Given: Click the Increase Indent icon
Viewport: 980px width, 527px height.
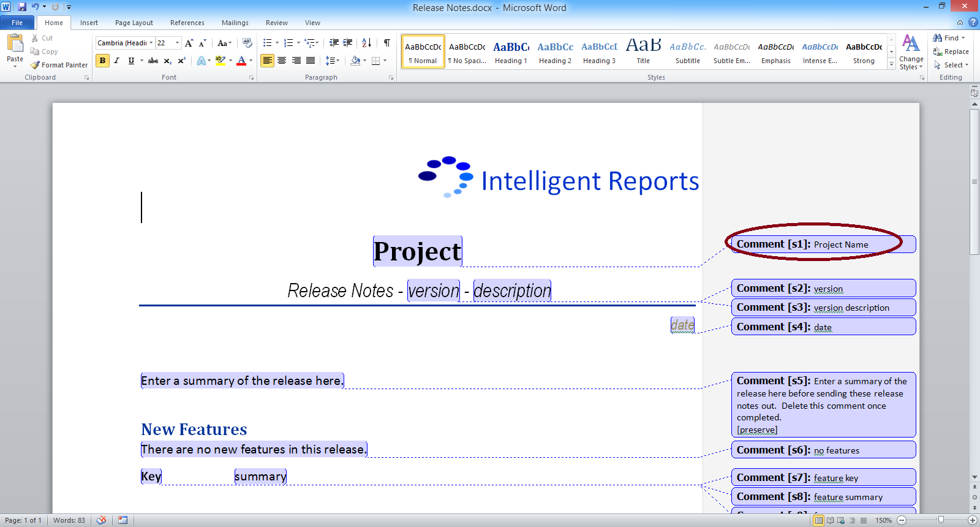Looking at the screenshot, I should (348, 43).
